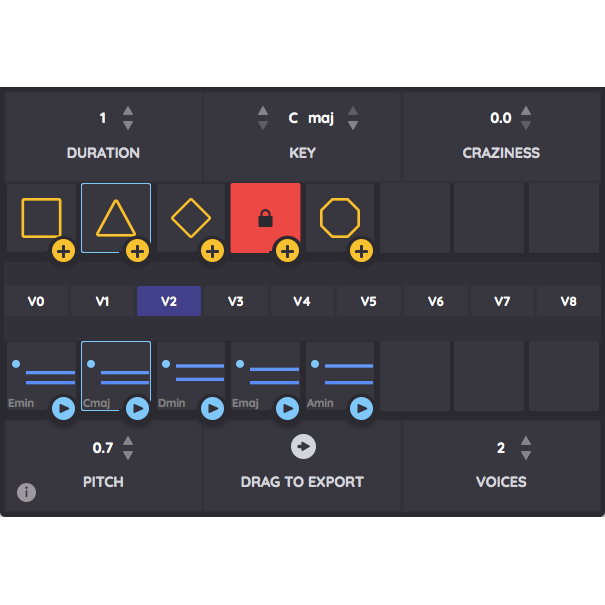605x605 pixels.
Task: Select the square shape slot
Action: (x=41, y=216)
